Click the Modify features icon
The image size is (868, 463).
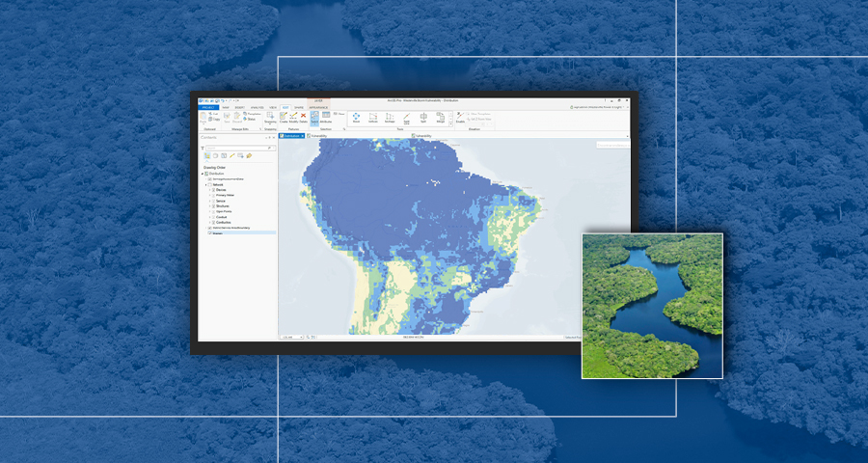[292, 117]
